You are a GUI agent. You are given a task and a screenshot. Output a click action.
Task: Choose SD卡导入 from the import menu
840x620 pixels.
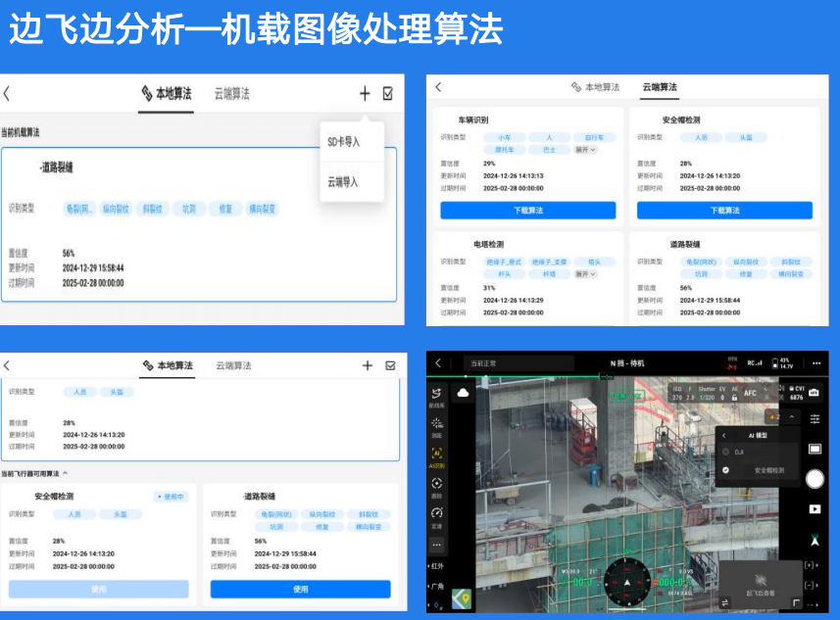[x=344, y=142]
